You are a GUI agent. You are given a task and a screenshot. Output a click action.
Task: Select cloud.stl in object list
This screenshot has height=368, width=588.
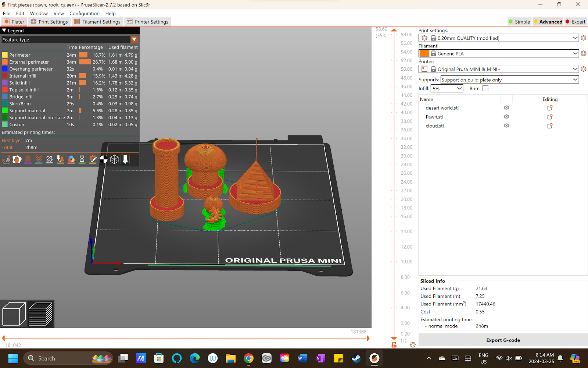tap(435, 125)
